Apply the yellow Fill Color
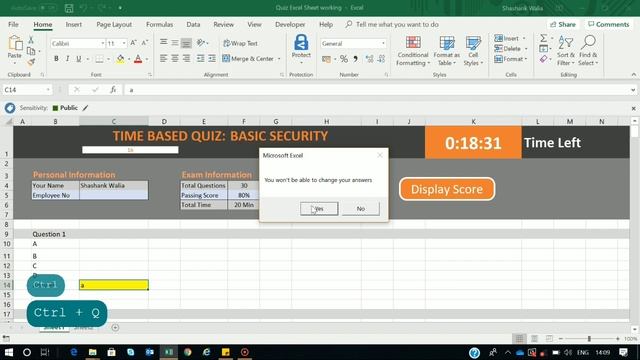This screenshot has height=360, width=640. (x=120, y=59)
